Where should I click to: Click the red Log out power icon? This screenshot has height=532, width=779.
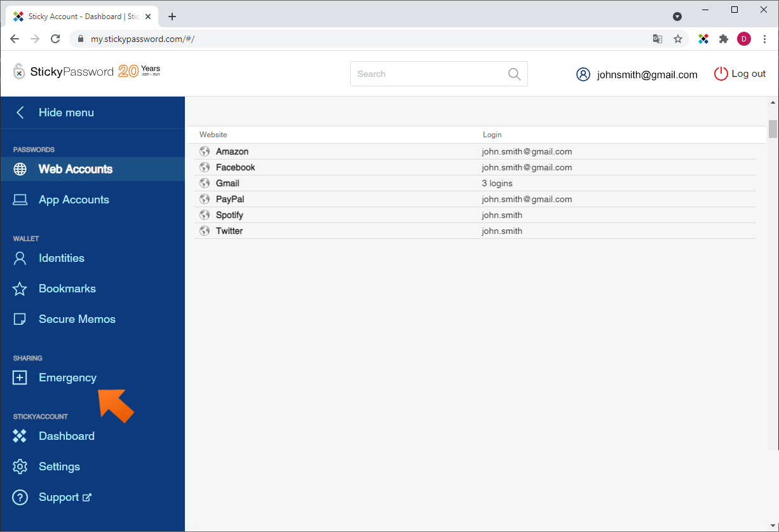[x=721, y=74]
